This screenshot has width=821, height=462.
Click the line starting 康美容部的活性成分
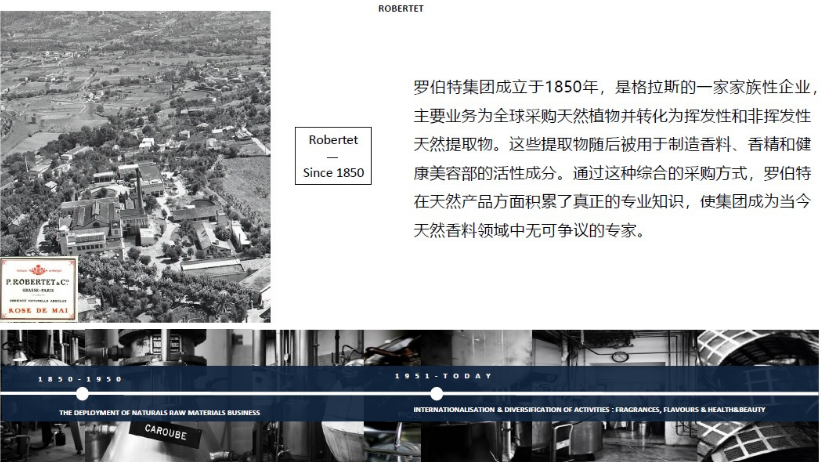click(612, 173)
